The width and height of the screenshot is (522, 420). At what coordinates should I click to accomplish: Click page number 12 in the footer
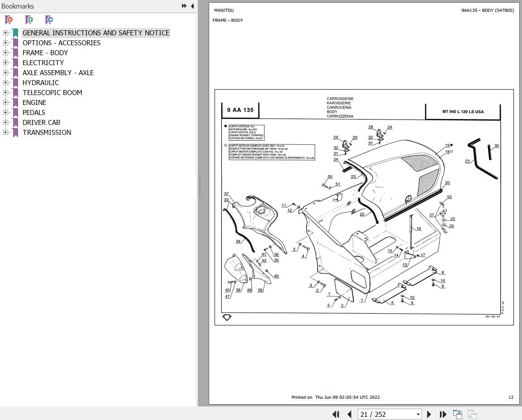coord(511,397)
